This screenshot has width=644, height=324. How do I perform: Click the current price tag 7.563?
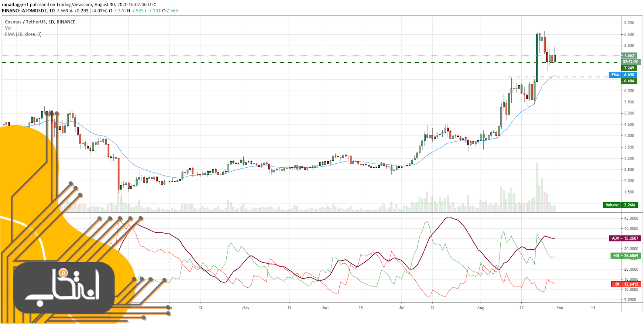pos(629,55)
